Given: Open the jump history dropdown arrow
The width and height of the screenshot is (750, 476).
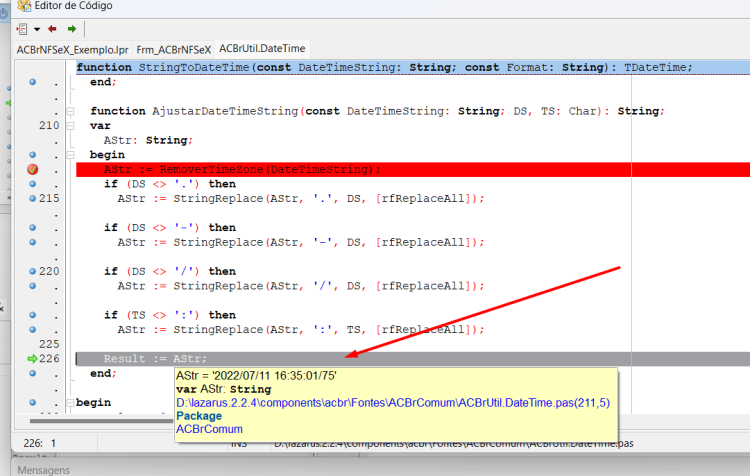Looking at the screenshot, I should [x=37, y=29].
